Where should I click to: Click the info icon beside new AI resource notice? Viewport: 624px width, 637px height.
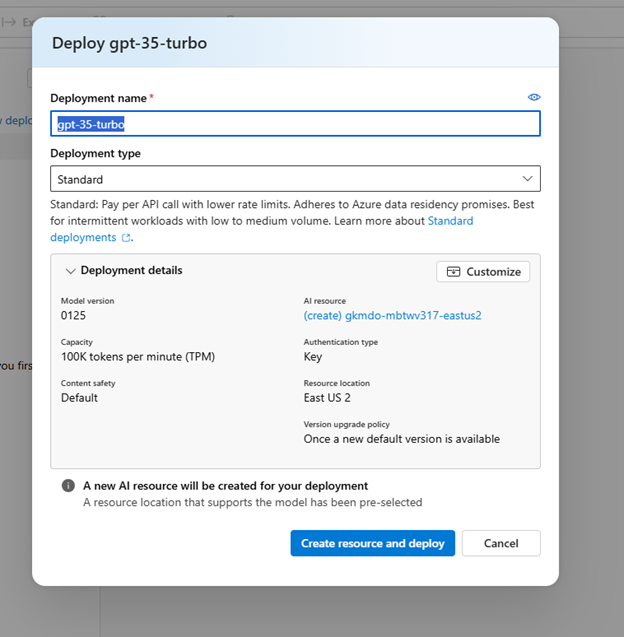tap(68, 486)
